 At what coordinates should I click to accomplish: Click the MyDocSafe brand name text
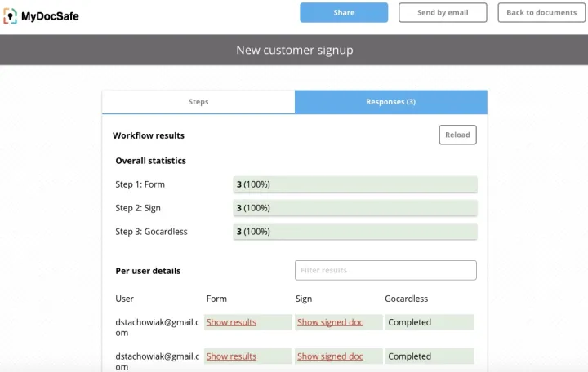pyautogui.click(x=50, y=16)
